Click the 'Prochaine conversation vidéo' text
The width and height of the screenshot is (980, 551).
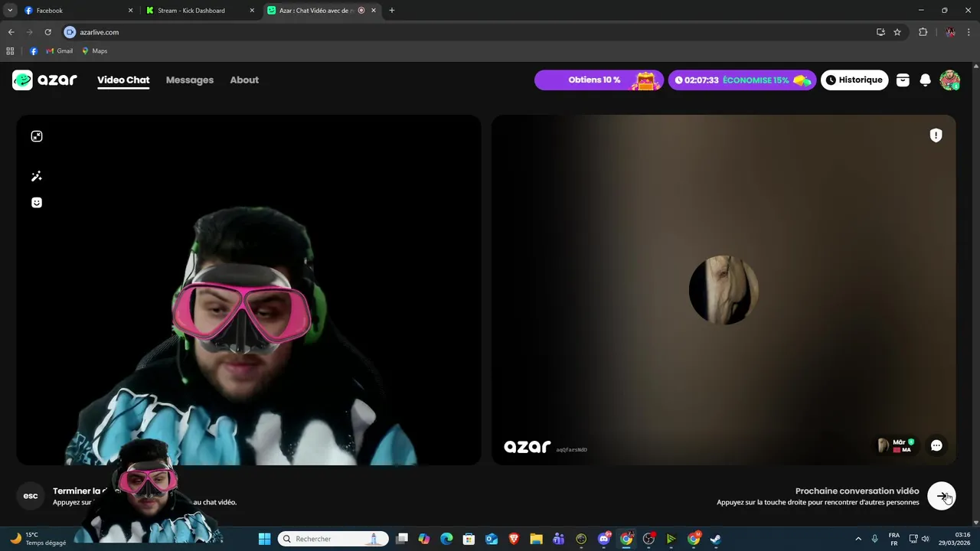pos(857,491)
